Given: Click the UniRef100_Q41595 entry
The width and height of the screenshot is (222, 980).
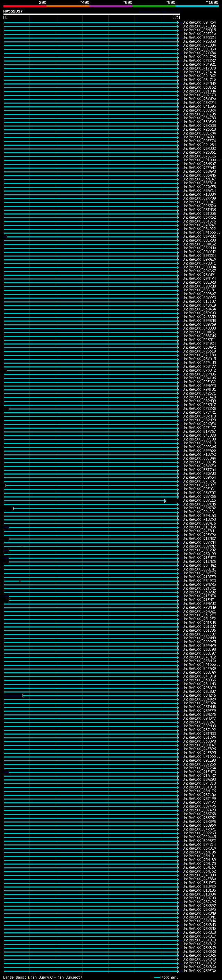Looking at the screenshot, I should pyautogui.click(x=199, y=106).
